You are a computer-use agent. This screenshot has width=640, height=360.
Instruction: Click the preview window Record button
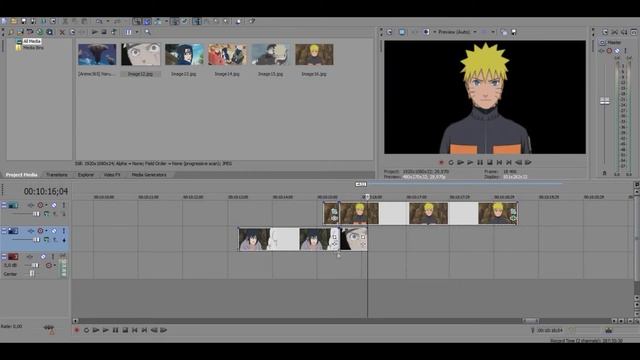(x=441, y=162)
